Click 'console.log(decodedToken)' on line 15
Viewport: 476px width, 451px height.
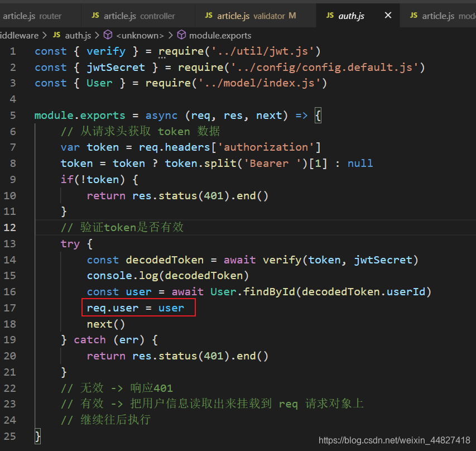(168, 276)
